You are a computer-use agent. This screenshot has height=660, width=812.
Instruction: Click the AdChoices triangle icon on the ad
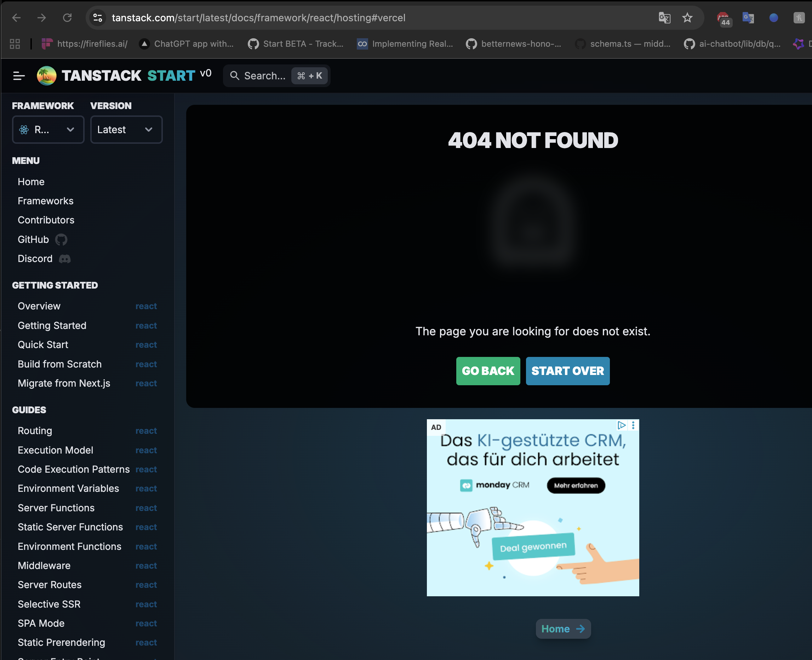(x=621, y=426)
